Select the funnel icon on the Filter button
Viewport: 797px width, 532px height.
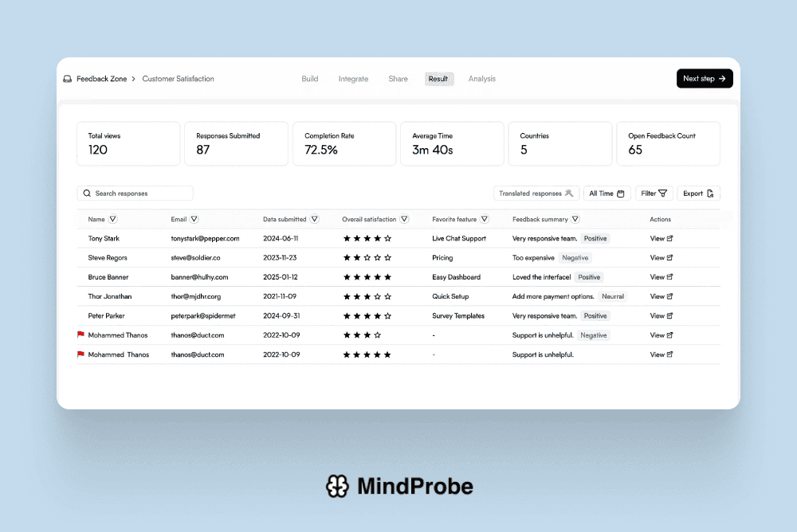(662, 193)
